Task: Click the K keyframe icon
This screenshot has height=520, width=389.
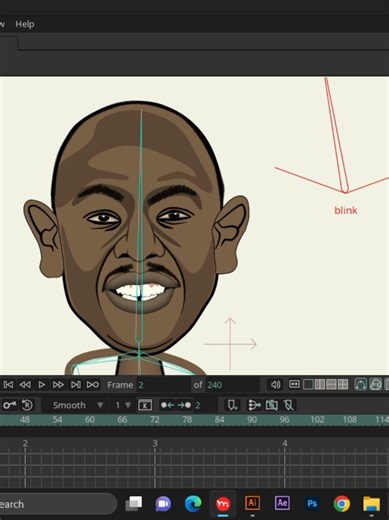Action: pos(145,405)
